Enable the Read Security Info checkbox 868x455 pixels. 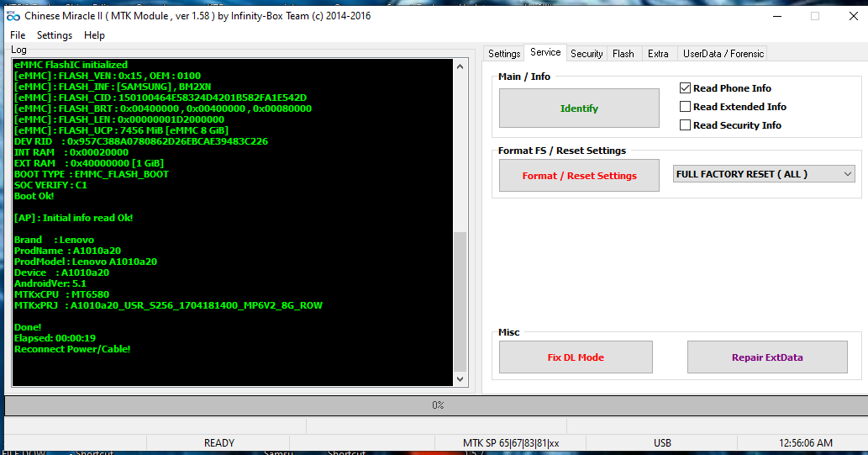pos(685,125)
